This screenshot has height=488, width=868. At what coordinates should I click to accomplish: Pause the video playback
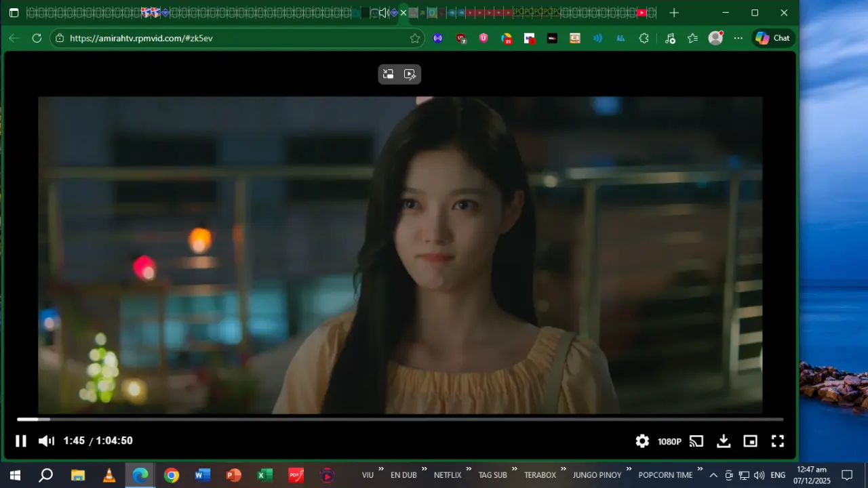click(21, 441)
